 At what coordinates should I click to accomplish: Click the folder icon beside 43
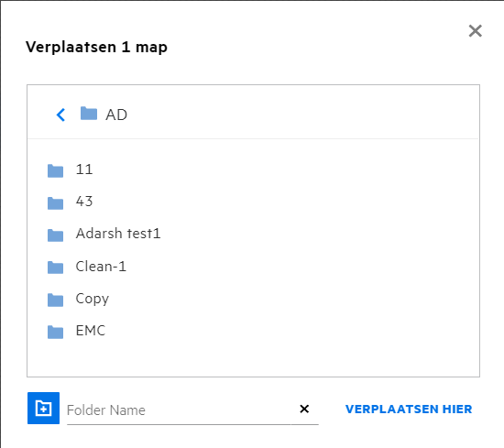55,203
